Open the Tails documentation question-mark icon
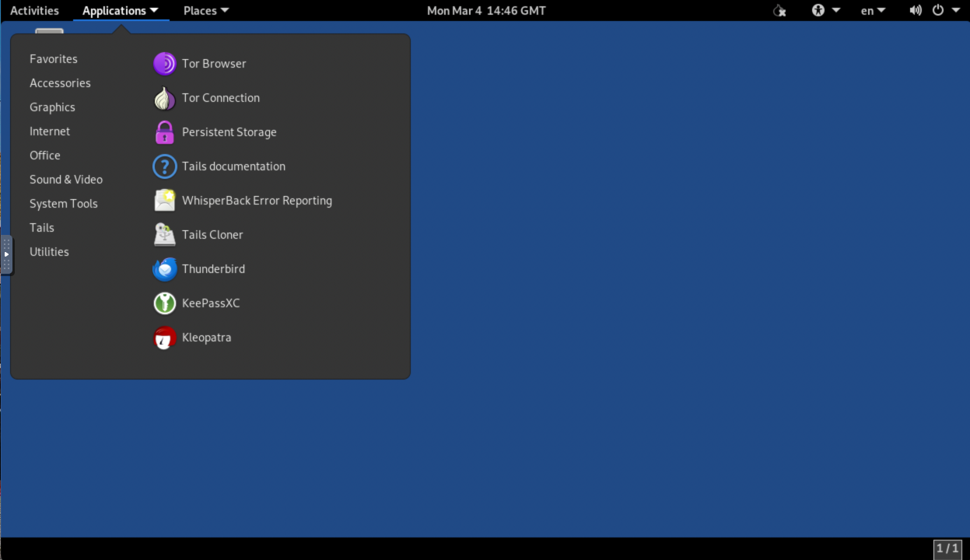This screenshot has width=970, height=560. pos(165,166)
